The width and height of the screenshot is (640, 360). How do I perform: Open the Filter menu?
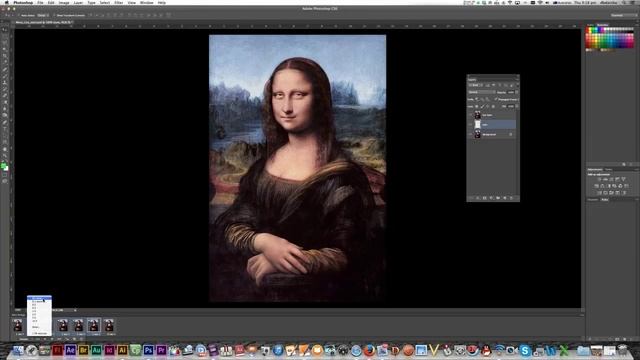118,2
